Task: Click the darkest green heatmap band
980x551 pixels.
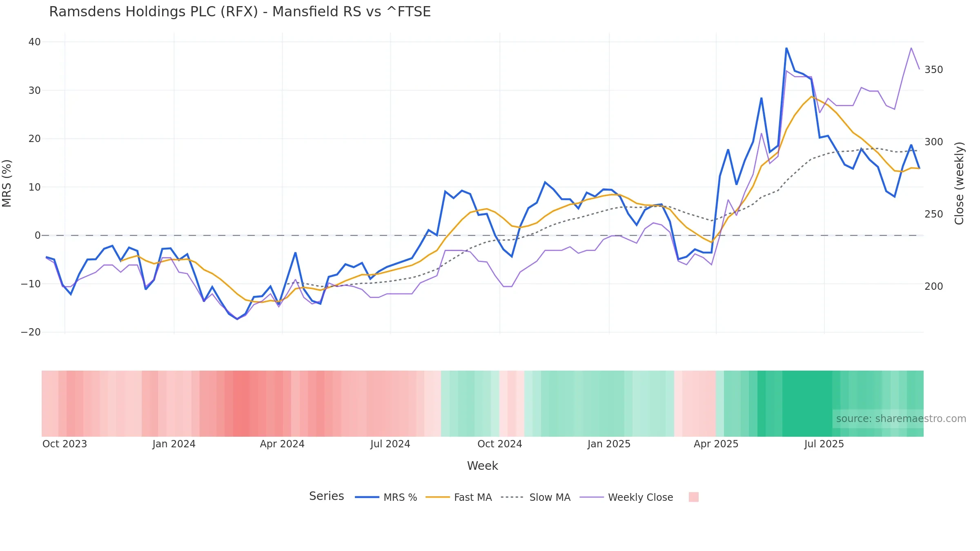Action: coord(807,404)
